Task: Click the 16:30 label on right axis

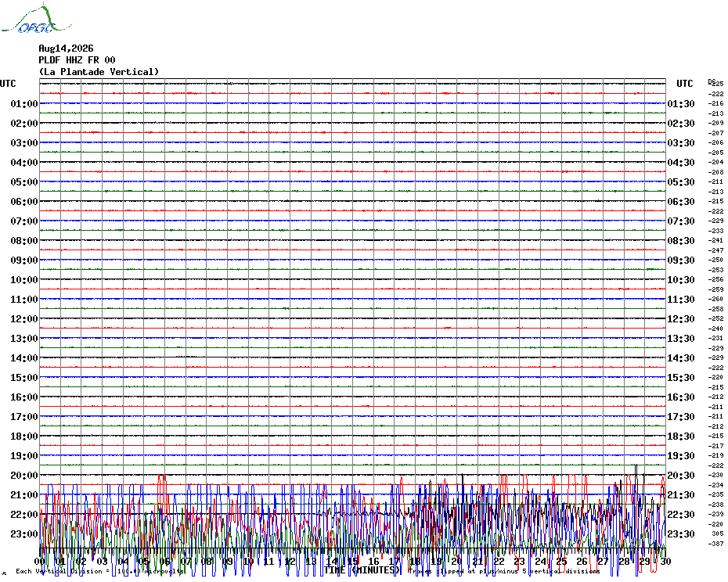Action: [x=681, y=397]
